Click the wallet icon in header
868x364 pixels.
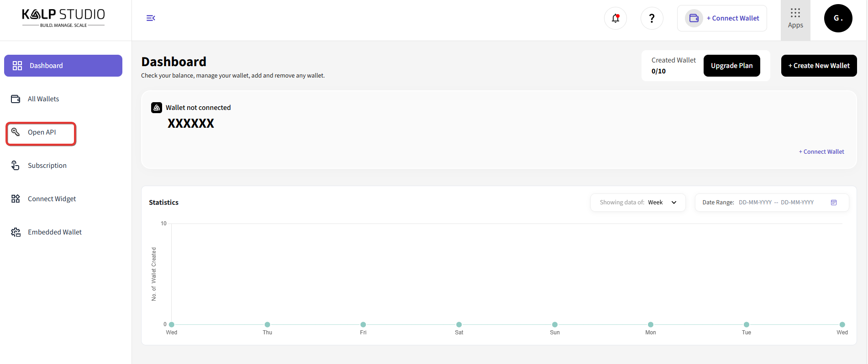click(694, 18)
